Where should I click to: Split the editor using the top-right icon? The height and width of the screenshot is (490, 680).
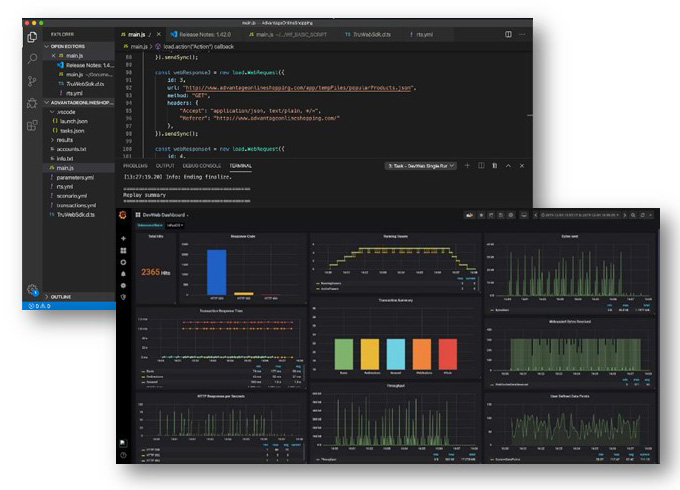[508, 34]
